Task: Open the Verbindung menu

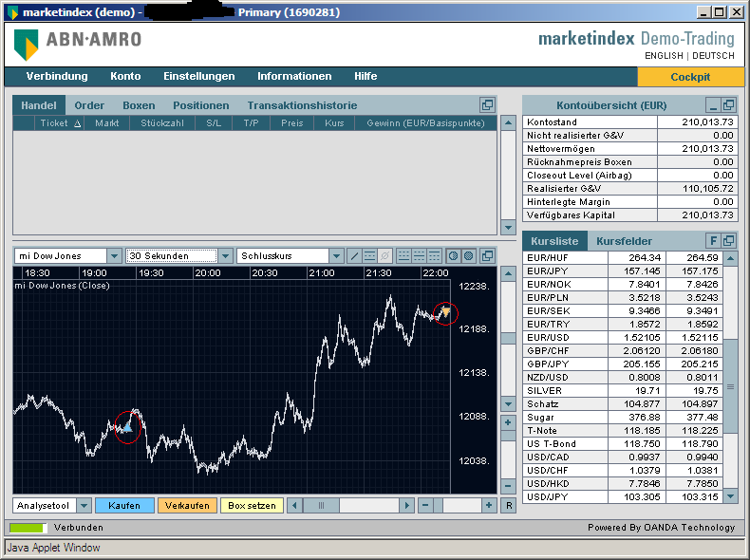Action: pos(57,76)
